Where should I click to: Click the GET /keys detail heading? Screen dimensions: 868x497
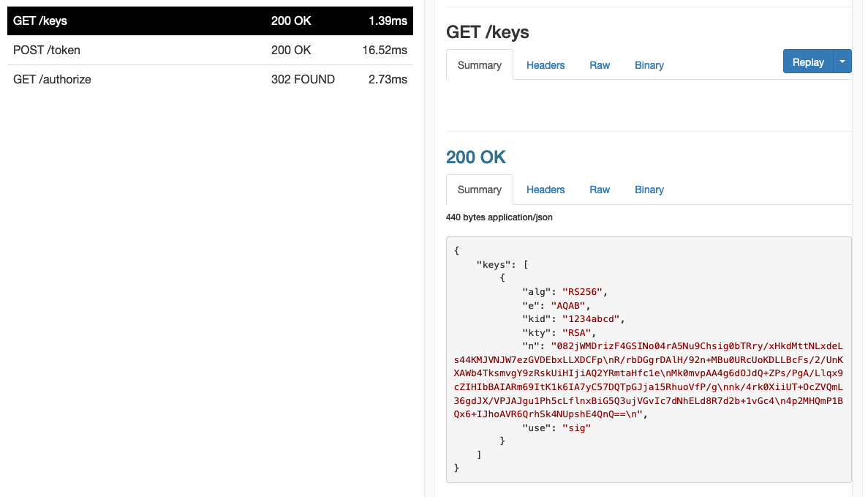(x=487, y=32)
